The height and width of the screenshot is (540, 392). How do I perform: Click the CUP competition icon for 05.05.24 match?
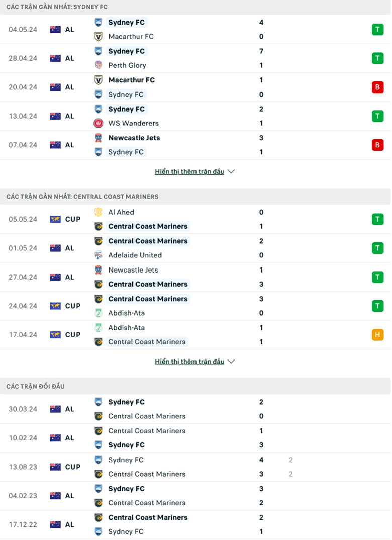[55, 219]
